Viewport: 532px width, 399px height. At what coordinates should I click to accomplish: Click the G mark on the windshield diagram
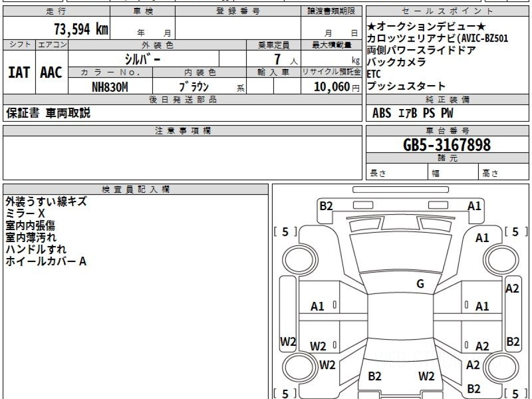click(420, 284)
